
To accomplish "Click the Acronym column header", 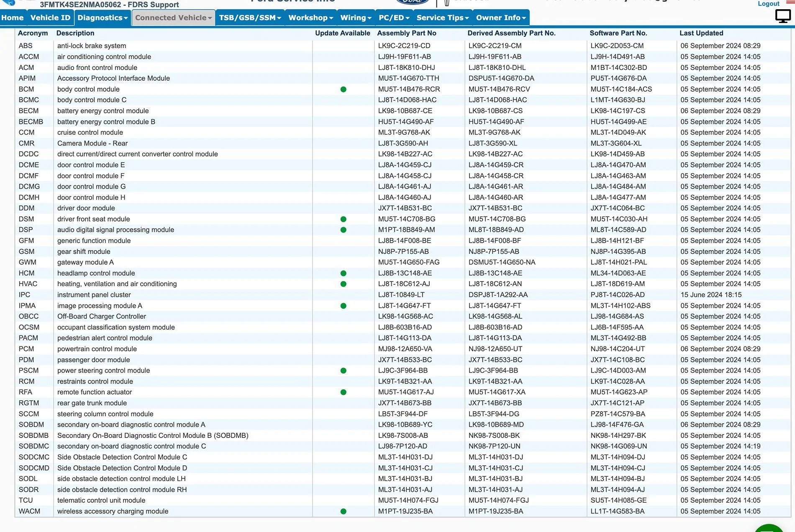I will 33,33.
